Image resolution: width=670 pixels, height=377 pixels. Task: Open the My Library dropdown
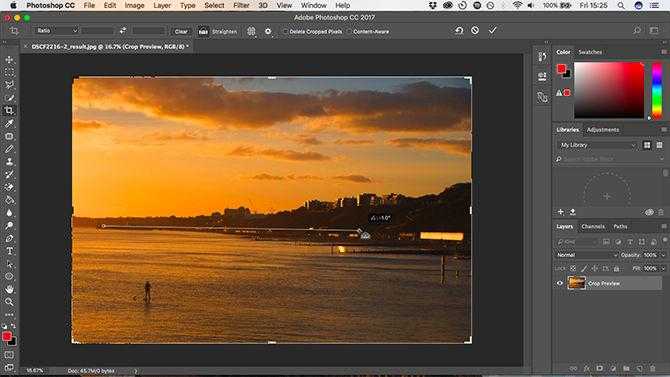(x=597, y=145)
